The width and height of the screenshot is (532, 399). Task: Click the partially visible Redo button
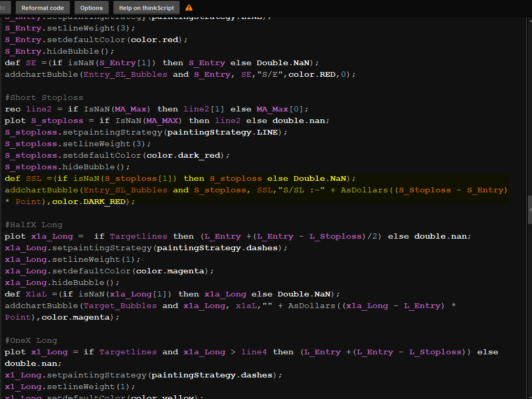4,8
